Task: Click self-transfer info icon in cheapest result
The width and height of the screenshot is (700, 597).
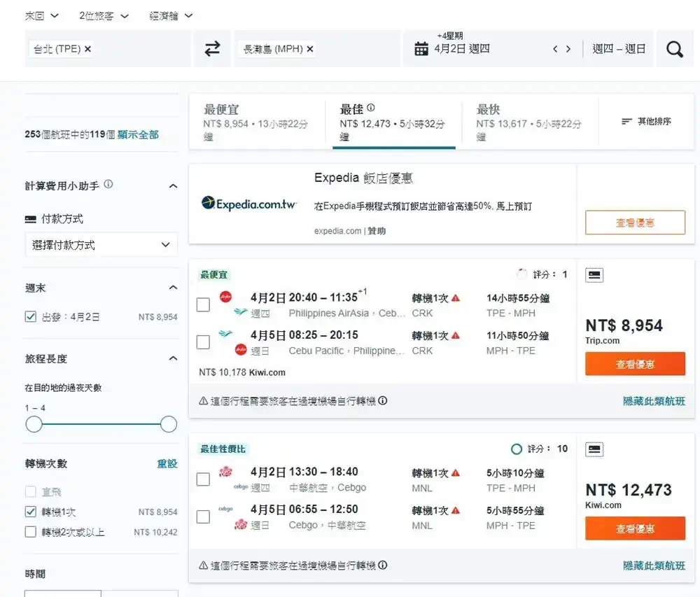Action: pos(383,400)
